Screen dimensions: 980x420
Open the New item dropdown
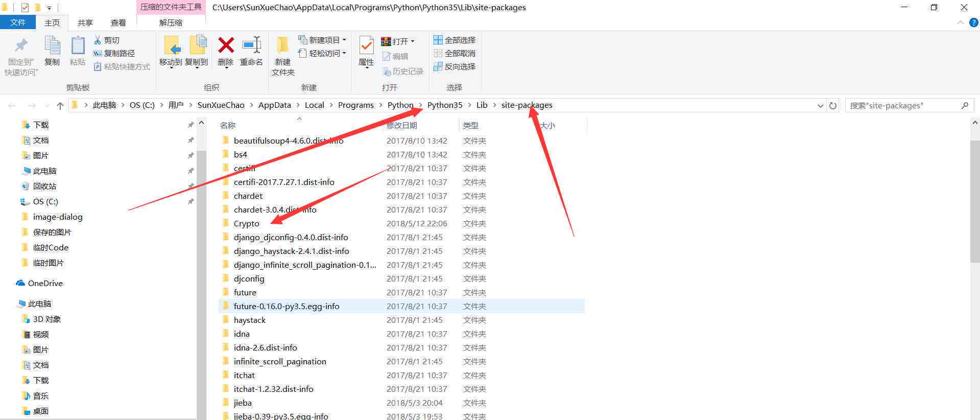pyautogui.click(x=322, y=40)
